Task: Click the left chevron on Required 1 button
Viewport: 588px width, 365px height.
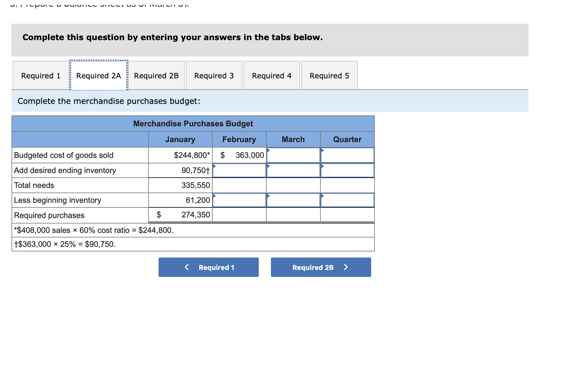Action: click(187, 267)
